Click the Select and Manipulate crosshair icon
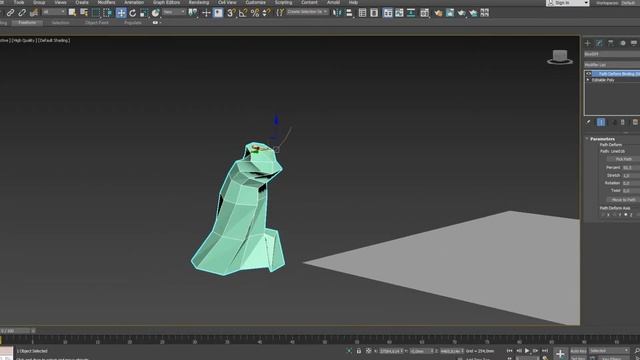The image size is (640, 360). point(206,13)
